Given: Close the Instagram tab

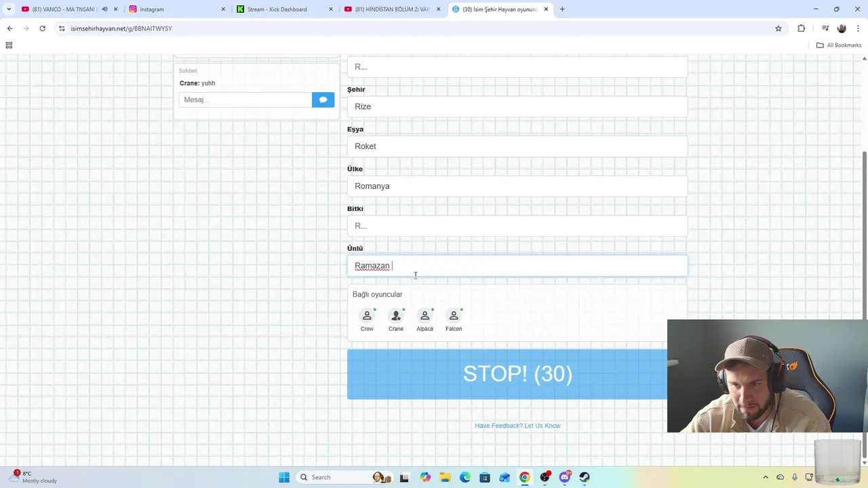Looking at the screenshot, I should tap(223, 9).
